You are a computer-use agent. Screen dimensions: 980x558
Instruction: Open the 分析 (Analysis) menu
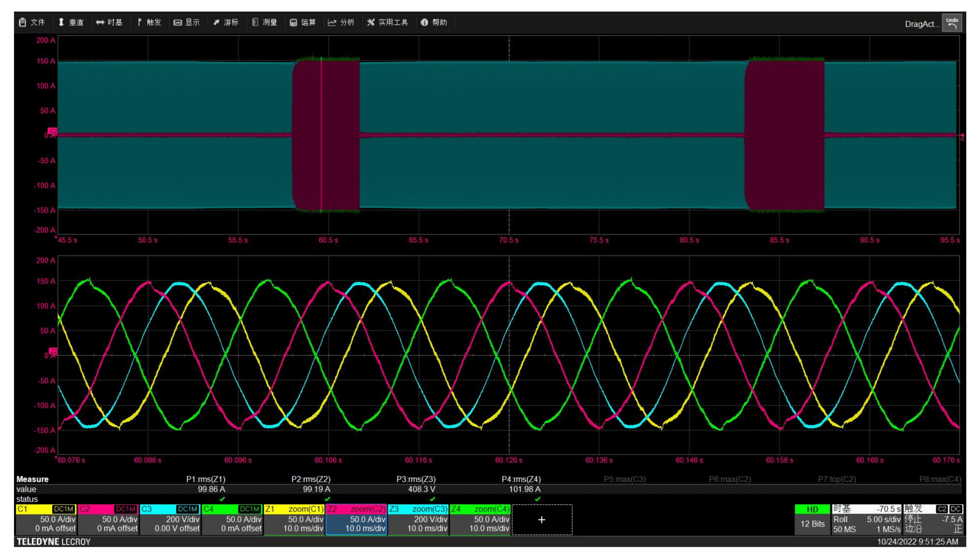click(x=341, y=22)
